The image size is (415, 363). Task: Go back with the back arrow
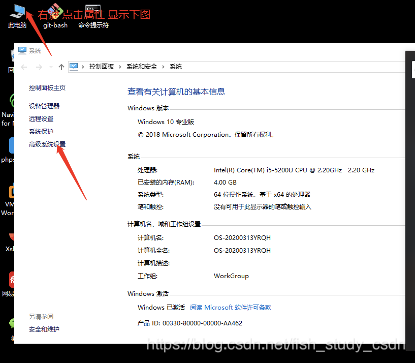pyautogui.click(x=24, y=67)
